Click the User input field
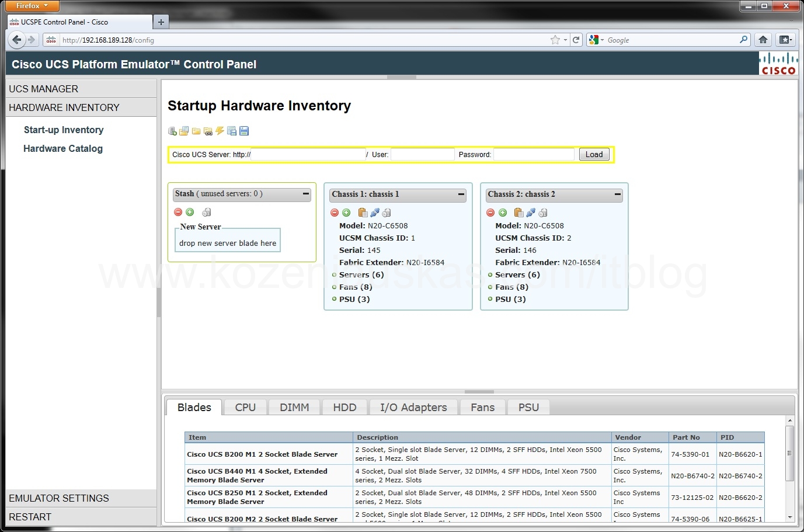This screenshot has height=532, width=804. [423, 154]
